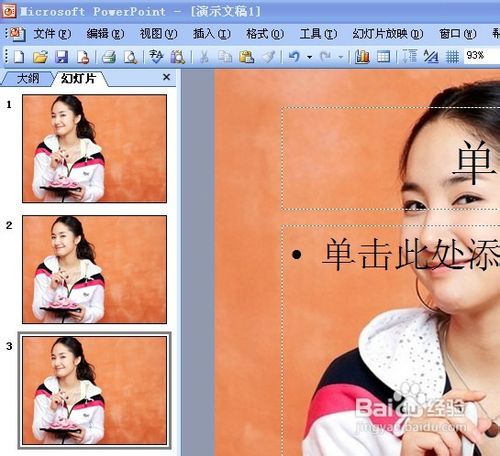Click the Print icon

click(x=109, y=57)
